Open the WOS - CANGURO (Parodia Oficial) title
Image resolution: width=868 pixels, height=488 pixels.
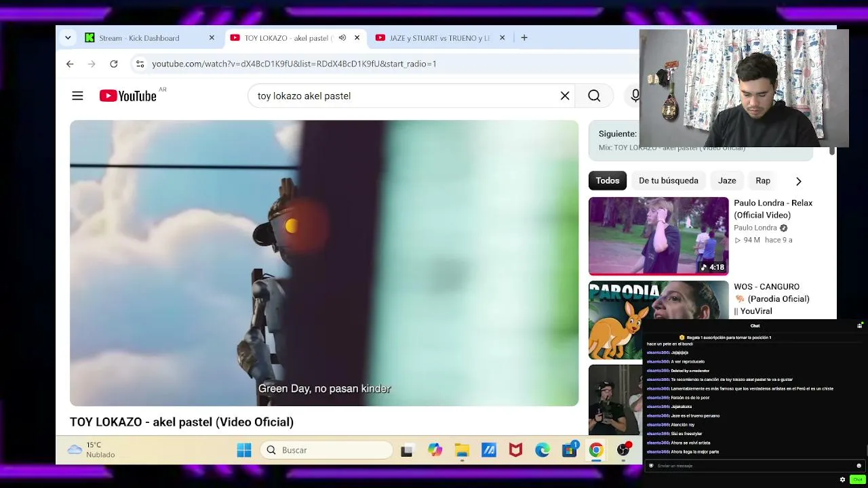(x=772, y=299)
